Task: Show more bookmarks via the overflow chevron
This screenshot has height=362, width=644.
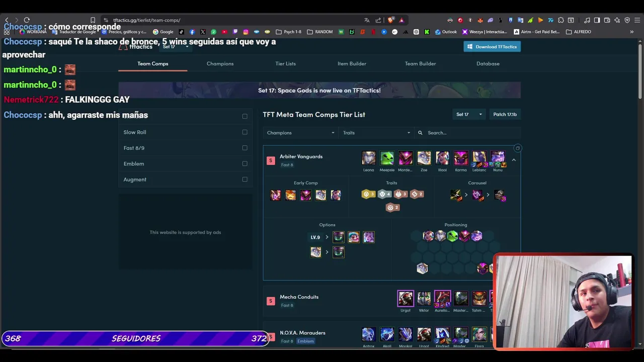Action: (x=631, y=32)
